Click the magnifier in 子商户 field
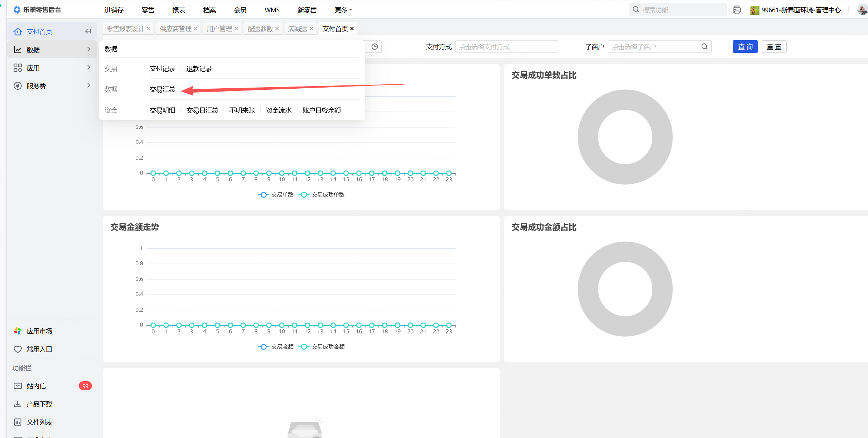The height and width of the screenshot is (438, 868). (704, 47)
